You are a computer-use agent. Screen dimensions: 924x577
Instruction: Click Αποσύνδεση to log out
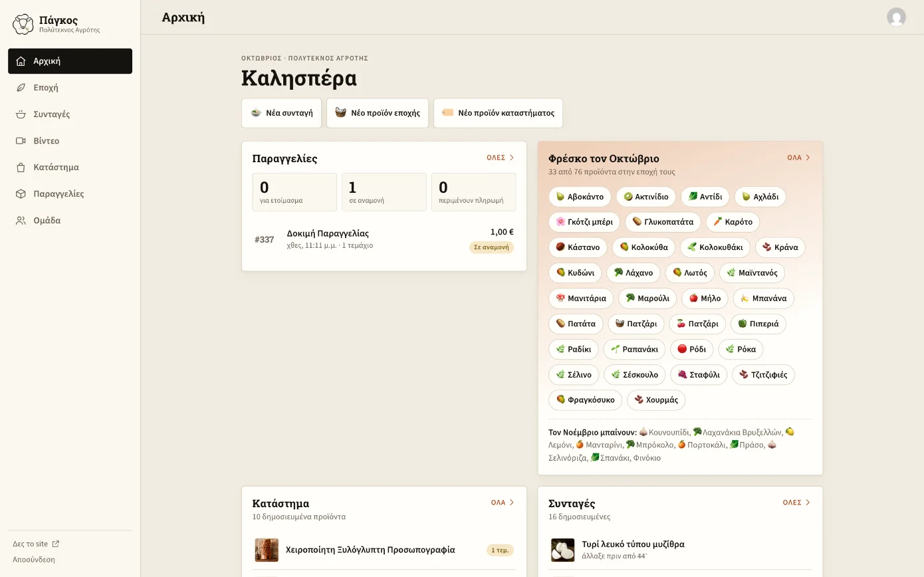[34, 560]
